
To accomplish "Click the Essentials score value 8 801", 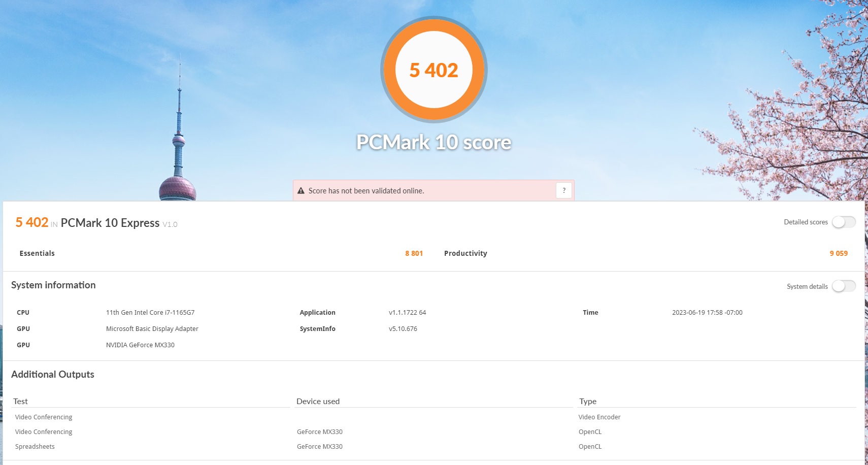I will point(414,253).
